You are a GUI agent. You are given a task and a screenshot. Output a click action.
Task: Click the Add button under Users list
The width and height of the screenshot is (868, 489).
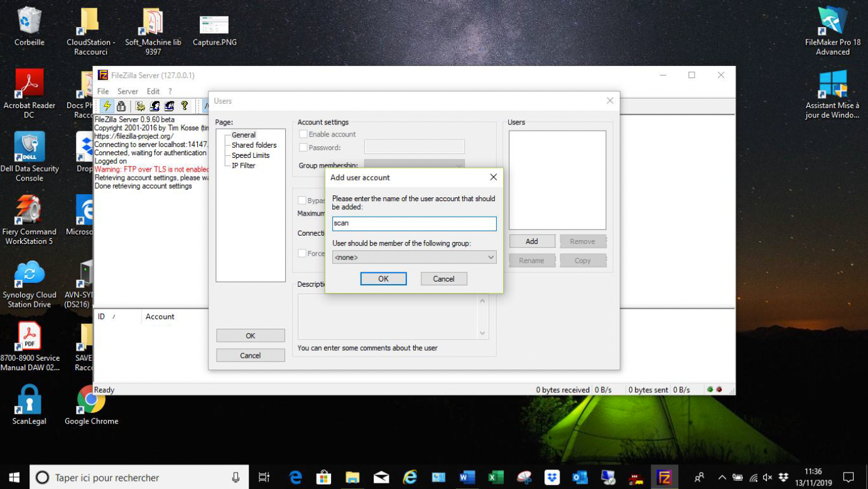[532, 241]
